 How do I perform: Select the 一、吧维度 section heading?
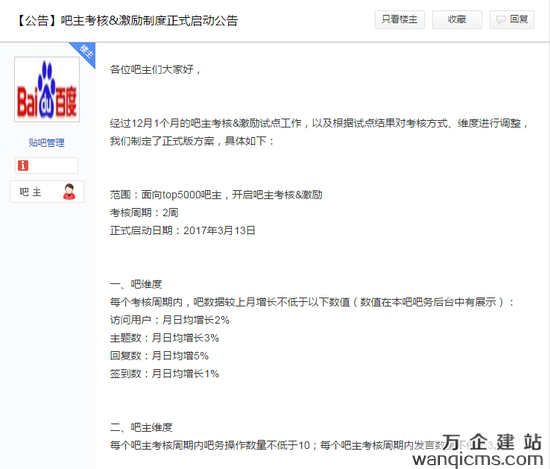136,284
